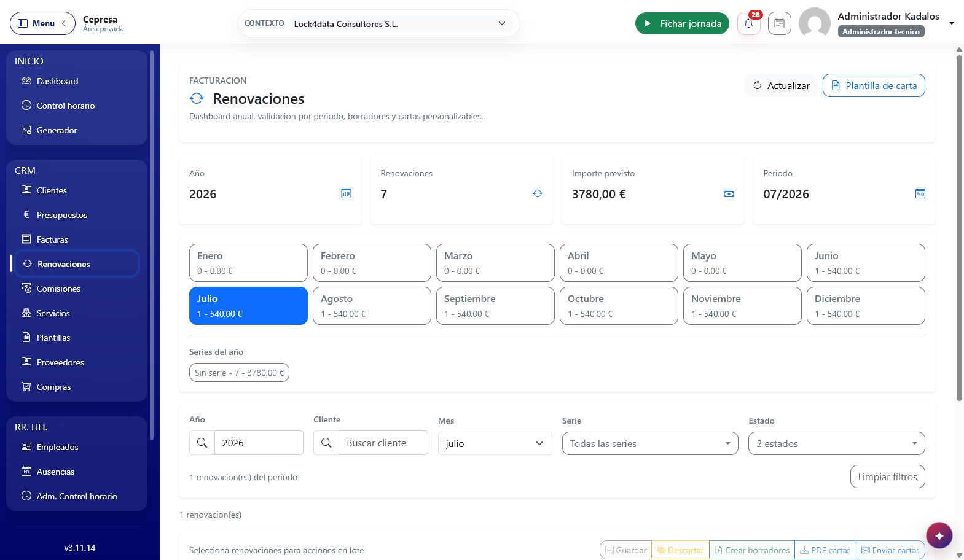Collapse the sidebar with Menu button
This screenshot has height=560, width=964.
[42, 23]
